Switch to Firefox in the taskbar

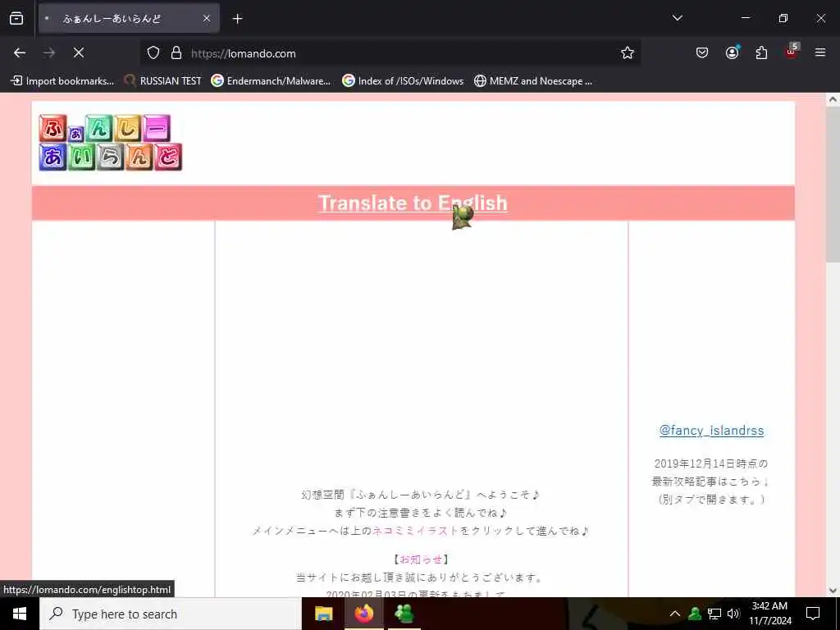(x=363, y=614)
